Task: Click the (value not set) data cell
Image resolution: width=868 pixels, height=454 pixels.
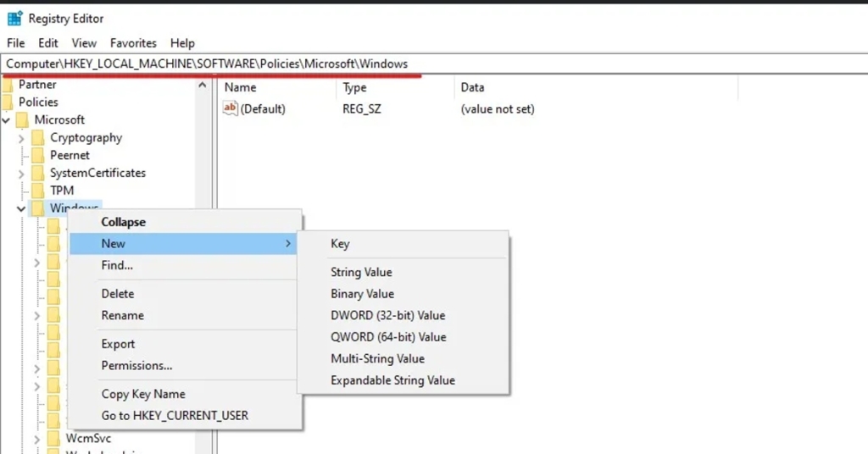Action: pyautogui.click(x=498, y=109)
